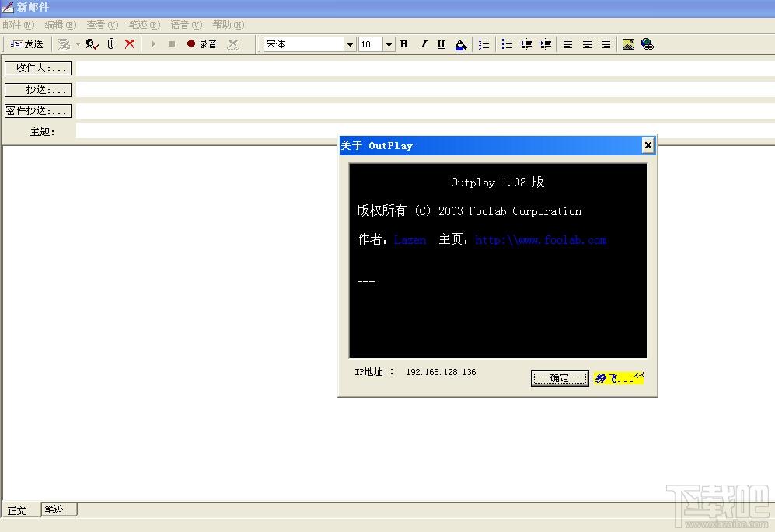
Task: Click the red X delete icon
Action: pos(130,44)
